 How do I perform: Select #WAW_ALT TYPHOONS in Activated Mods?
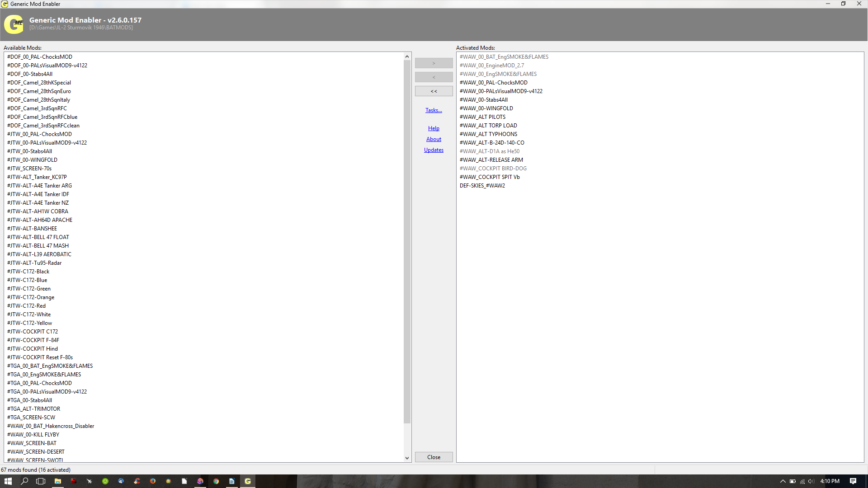(488, 134)
